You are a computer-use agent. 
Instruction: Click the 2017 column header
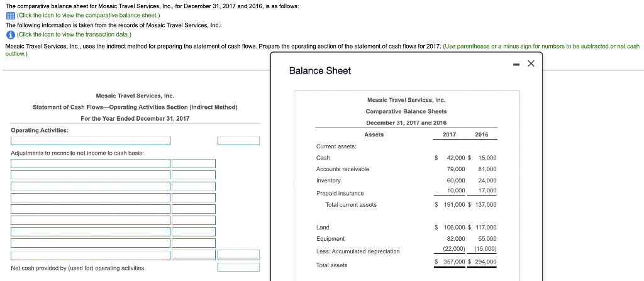click(449, 135)
